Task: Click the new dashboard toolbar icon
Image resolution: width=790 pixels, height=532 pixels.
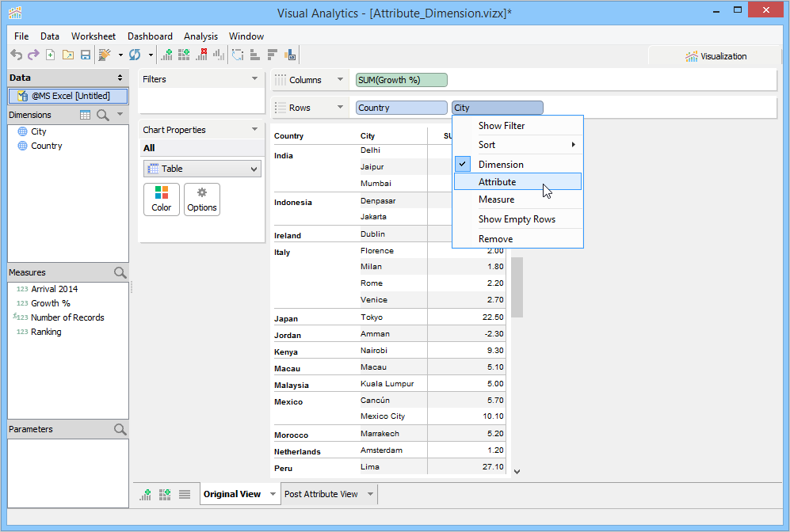Action: (184, 55)
